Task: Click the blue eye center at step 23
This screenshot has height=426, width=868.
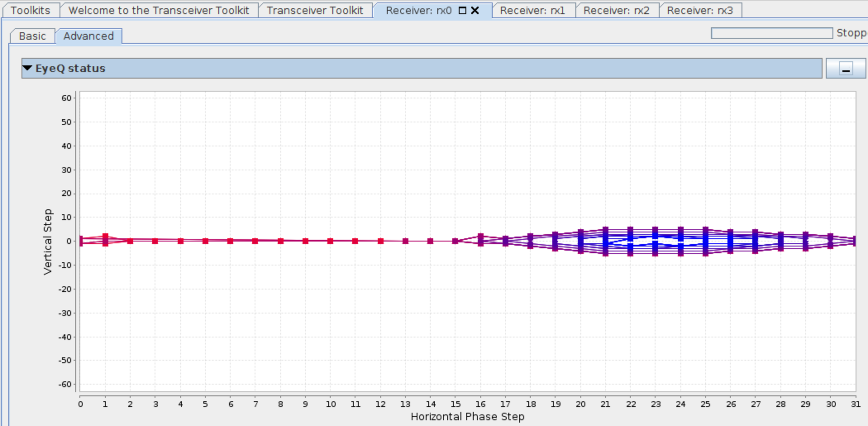Action: click(x=655, y=241)
